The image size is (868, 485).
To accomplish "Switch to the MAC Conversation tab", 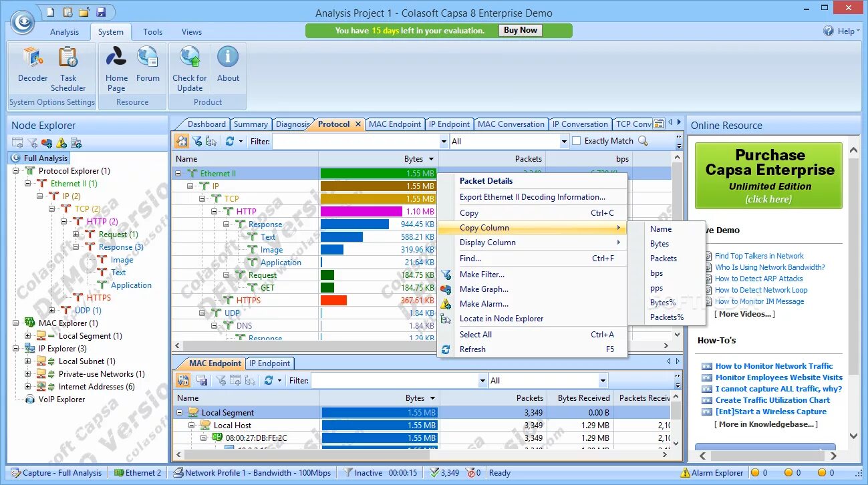I will 511,124.
